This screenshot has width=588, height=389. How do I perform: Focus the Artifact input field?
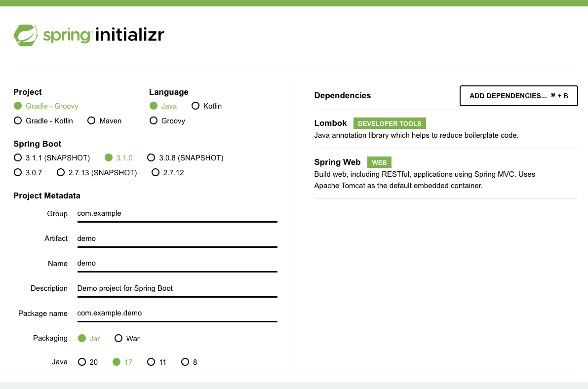pyautogui.click(x=177, y=239)
